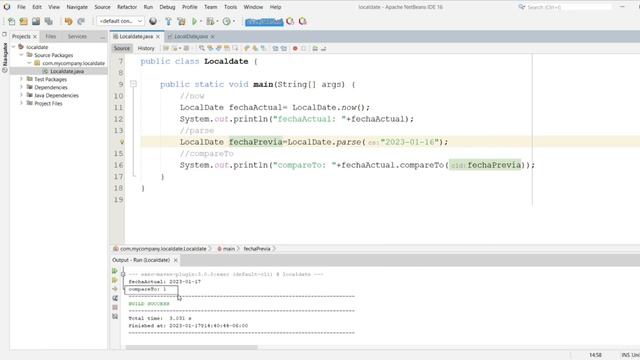Close the Projects panel tab
The width and height of the screenshot is (640, 360).
pos(35,37)
